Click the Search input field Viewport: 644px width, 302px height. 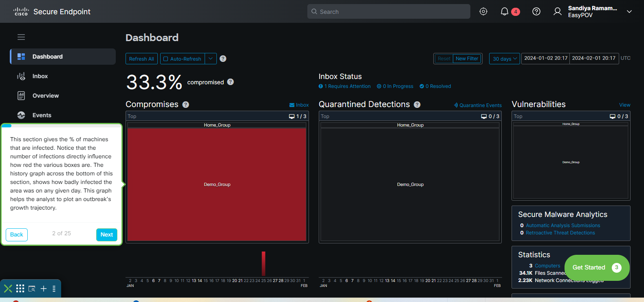[389, 11]
